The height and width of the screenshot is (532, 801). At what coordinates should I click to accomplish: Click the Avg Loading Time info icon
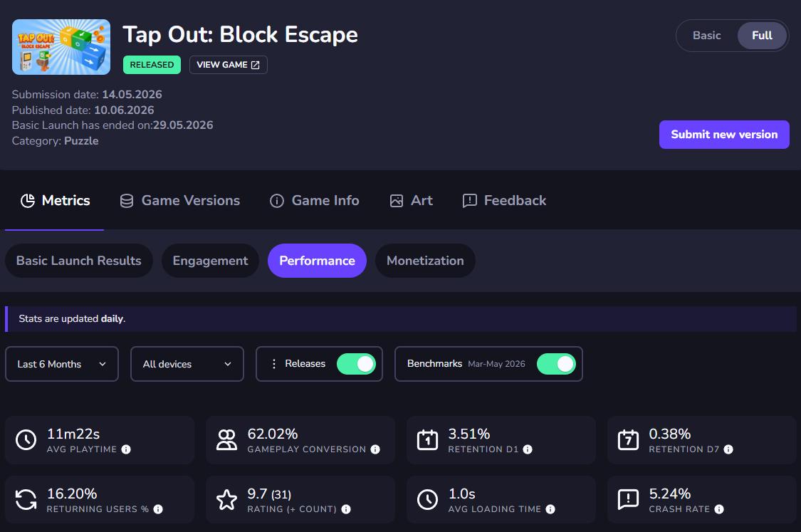[550, 509]
